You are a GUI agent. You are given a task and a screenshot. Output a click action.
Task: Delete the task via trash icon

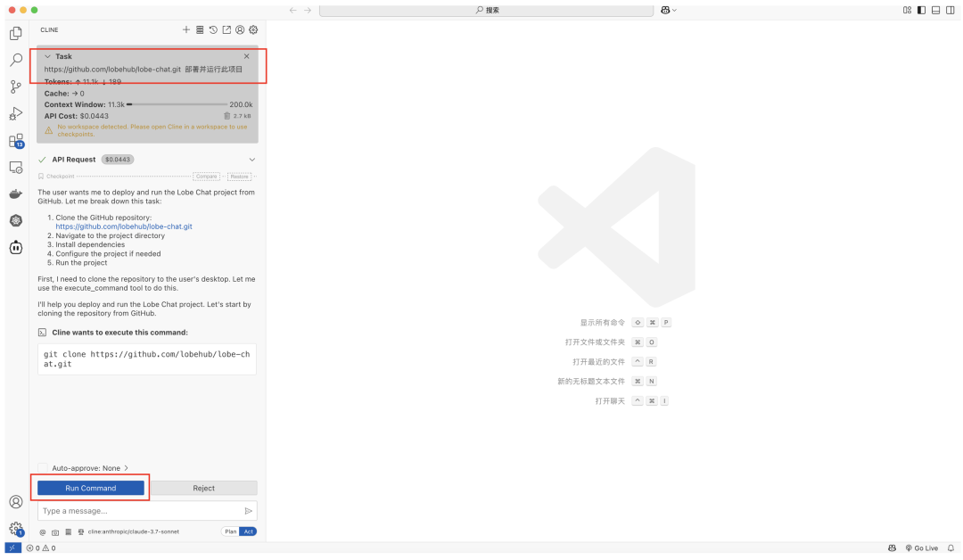click(226, 115)
